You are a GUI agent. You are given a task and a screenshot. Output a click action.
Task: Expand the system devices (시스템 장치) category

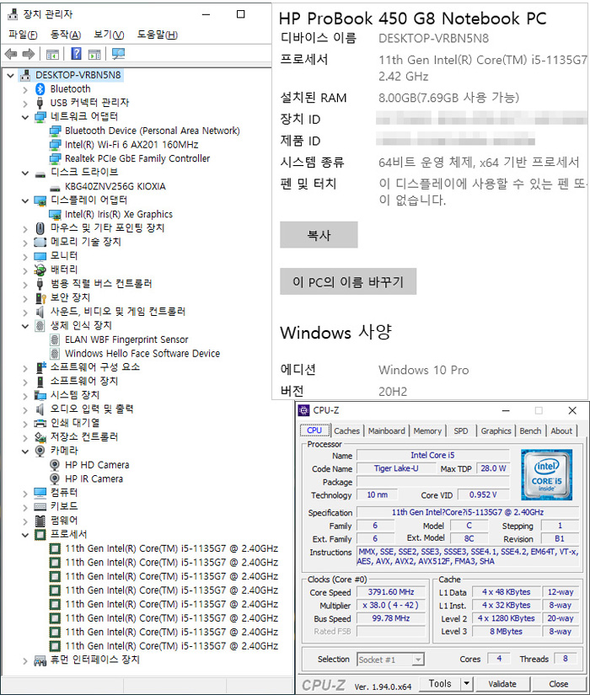coord(25,396)
